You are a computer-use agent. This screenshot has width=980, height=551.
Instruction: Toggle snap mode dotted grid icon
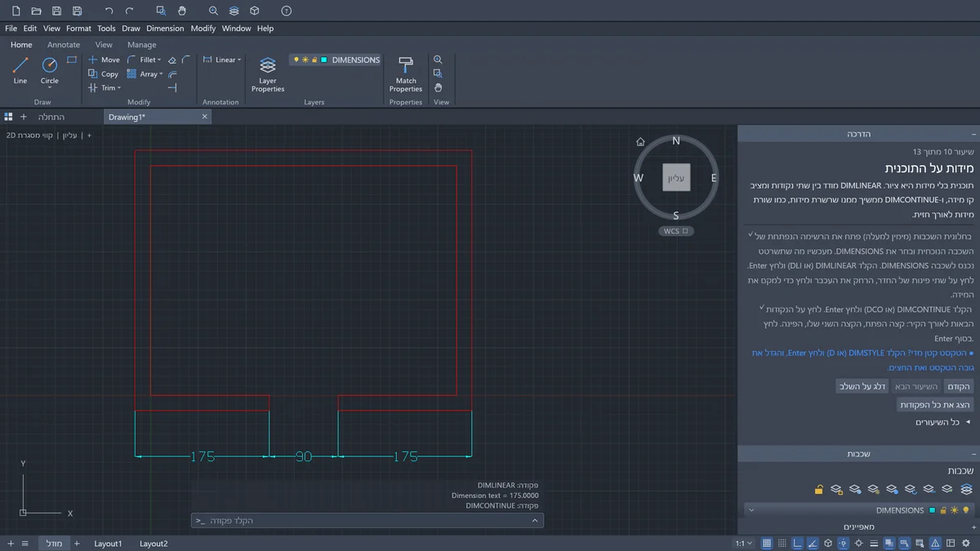click(x=782, y=543)
